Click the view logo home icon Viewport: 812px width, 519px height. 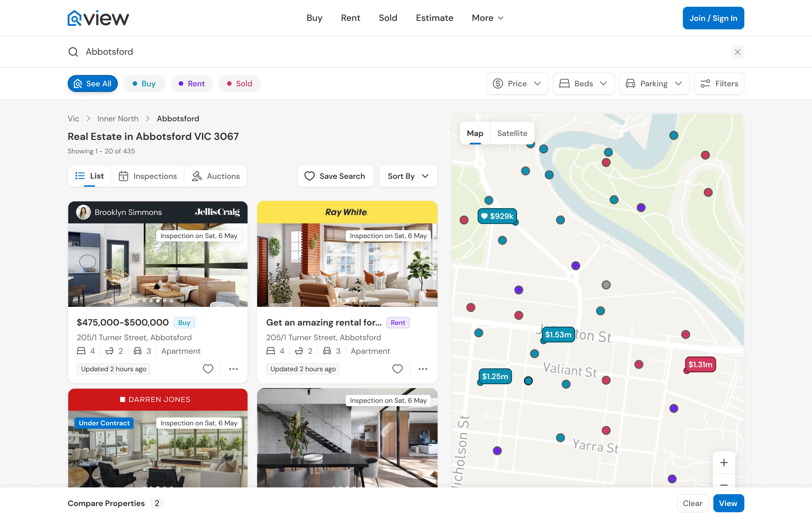click(74, 18)
